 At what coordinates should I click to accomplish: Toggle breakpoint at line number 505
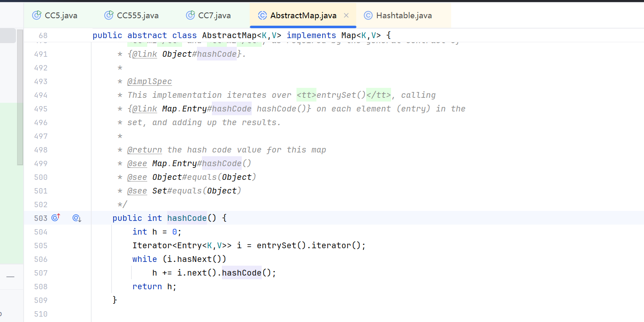[41, 245]
